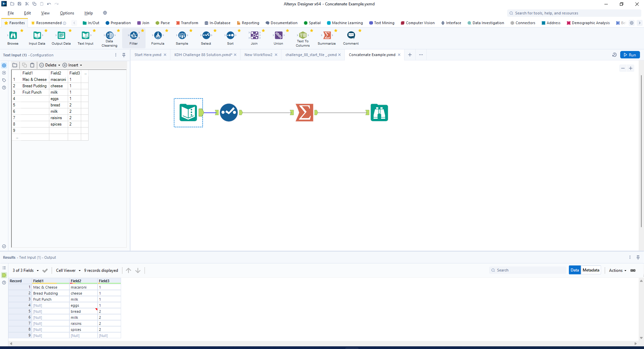Toggle favorite star on Comment tool
This screenshot has height=349, width=644.
(360, 31)
